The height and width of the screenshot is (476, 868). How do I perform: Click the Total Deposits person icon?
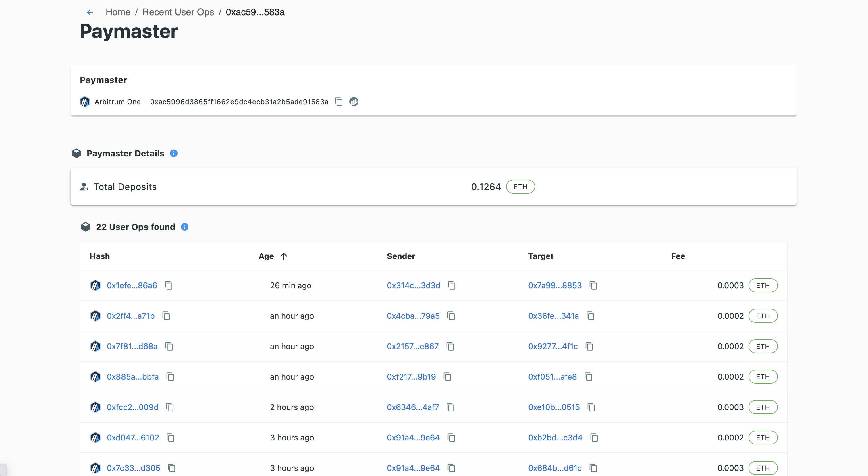tap(84, 187)
